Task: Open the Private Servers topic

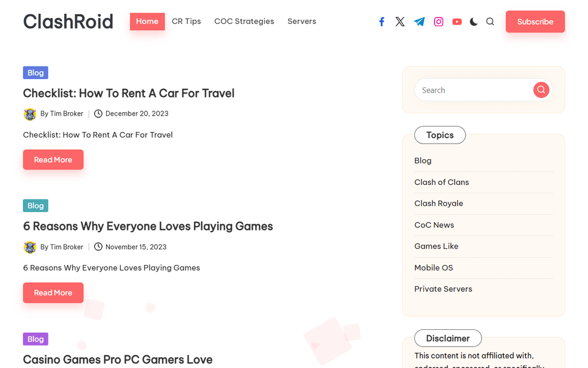Action: [x=443, y=289]
